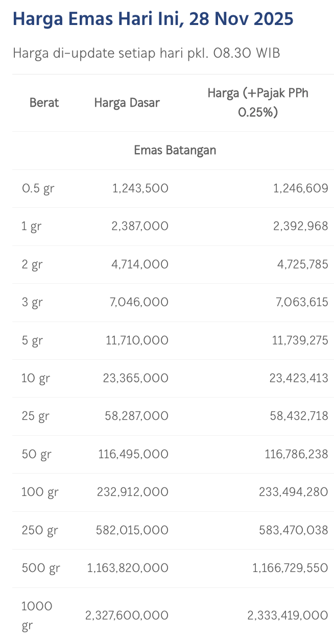The image size is (334, 644).
Task: Click the "Harga (+Pajak PPh 0.25%)" column header
Action: [258, 103]
